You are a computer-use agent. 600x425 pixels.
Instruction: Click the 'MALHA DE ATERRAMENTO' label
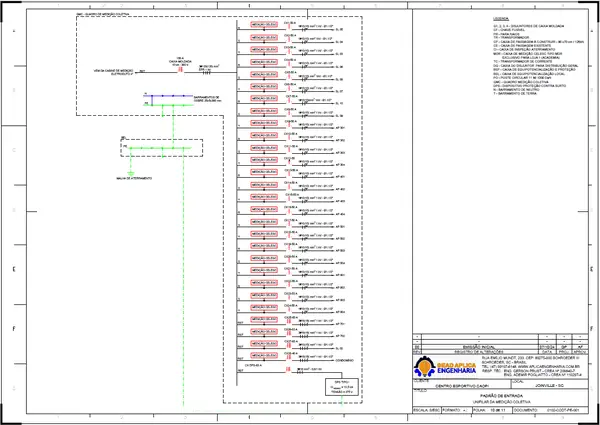(x=134, y=179)
